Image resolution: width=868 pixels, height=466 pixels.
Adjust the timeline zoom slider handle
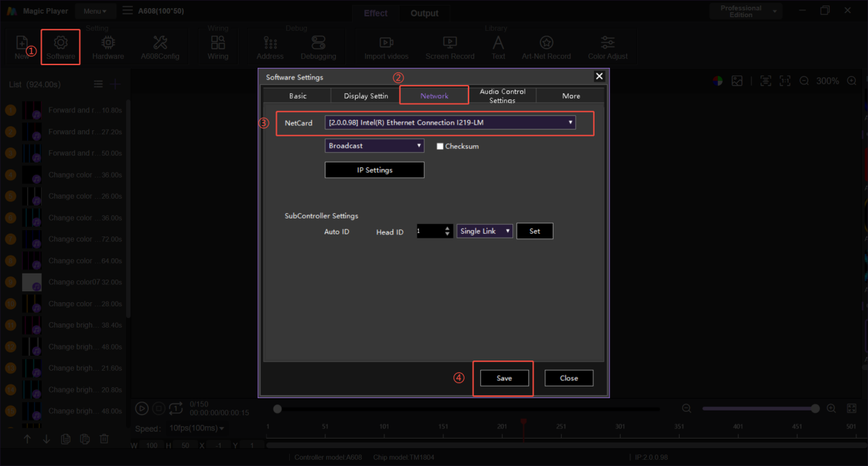(x=815, y=408)
